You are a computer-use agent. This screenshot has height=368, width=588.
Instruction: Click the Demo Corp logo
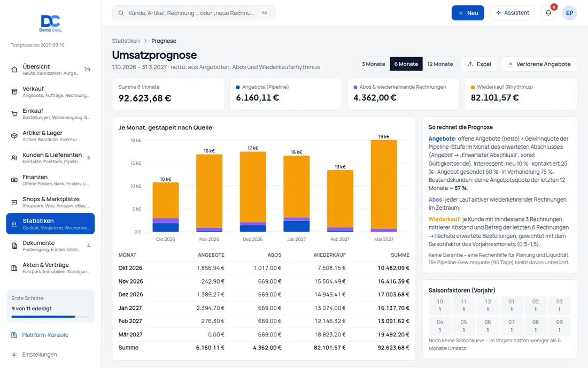pos(51,23)
